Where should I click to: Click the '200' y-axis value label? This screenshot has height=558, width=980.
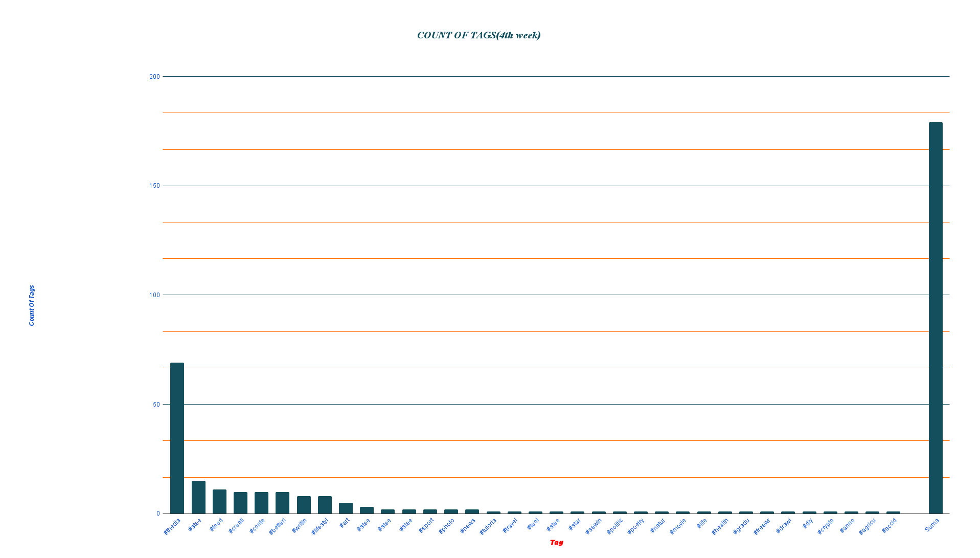(x=154, y=77)
